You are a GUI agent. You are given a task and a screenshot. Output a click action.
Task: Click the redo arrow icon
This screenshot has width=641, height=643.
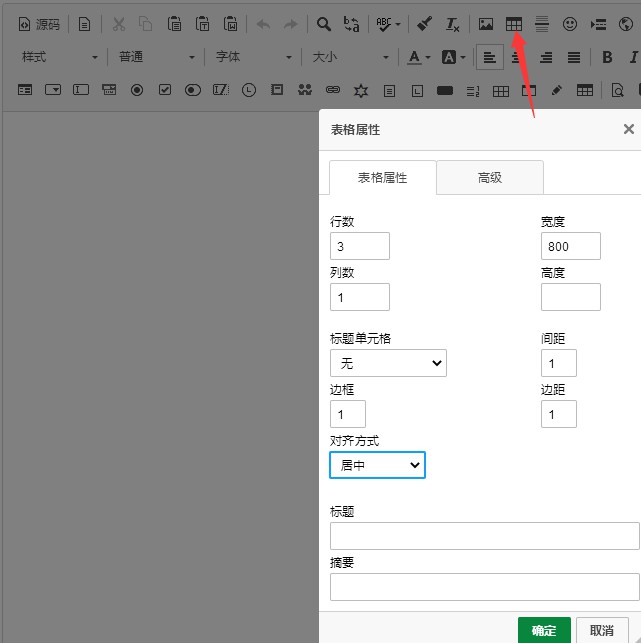[291, 25]
